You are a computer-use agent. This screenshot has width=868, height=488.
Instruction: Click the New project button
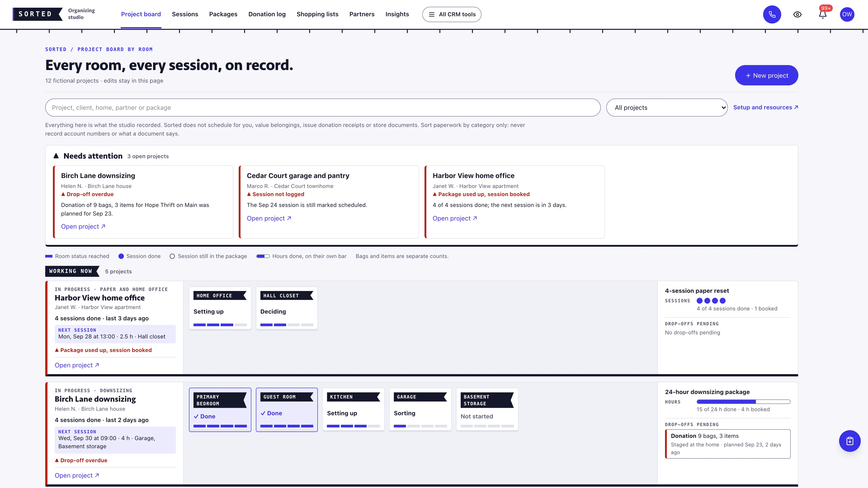[766, 75]
